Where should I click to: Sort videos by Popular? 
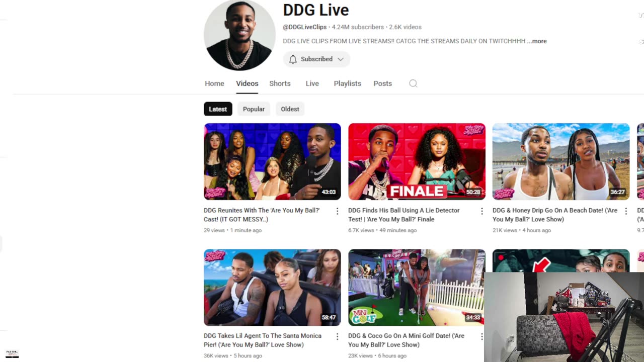tap(254, 109)
